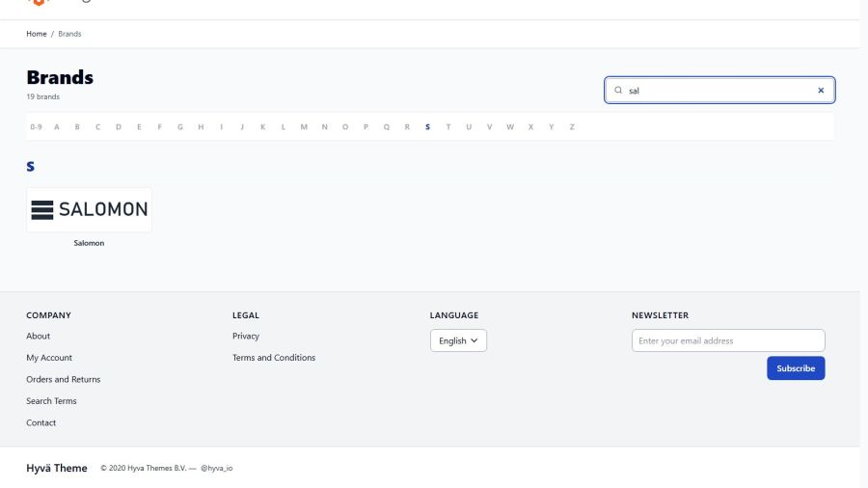Click the Subscribe button
This screenshot has height=488, width=868.
pos(796,368)
